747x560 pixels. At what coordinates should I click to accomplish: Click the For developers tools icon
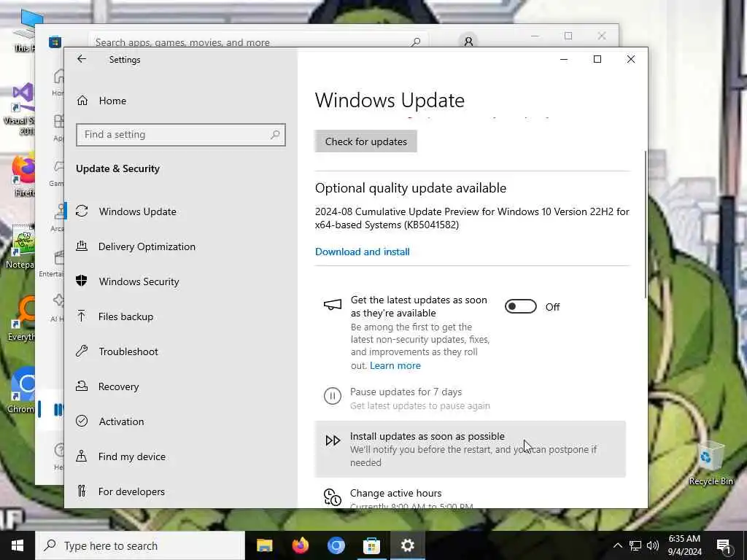82,491
